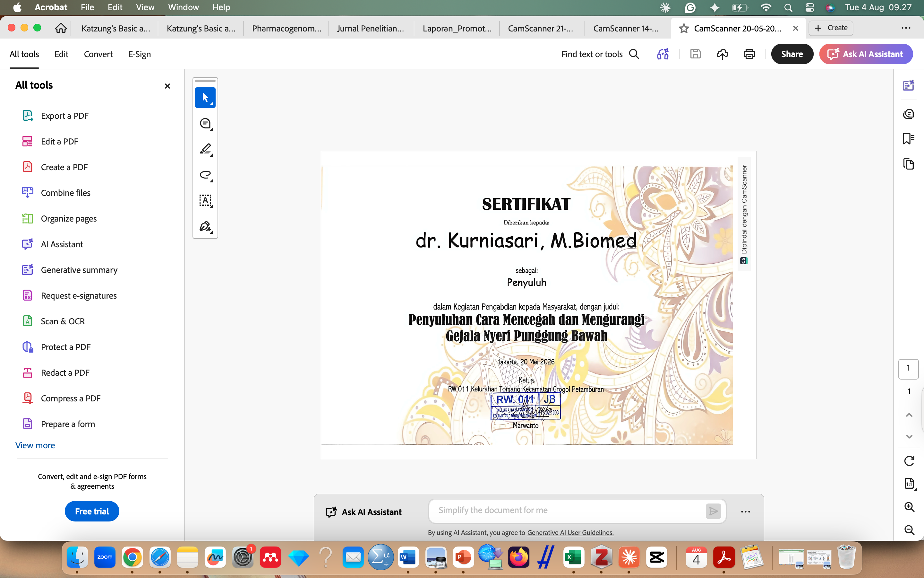Switch to CamScanner 14-... tab
This screenshot has width=924, height=578.
point(626,28)
